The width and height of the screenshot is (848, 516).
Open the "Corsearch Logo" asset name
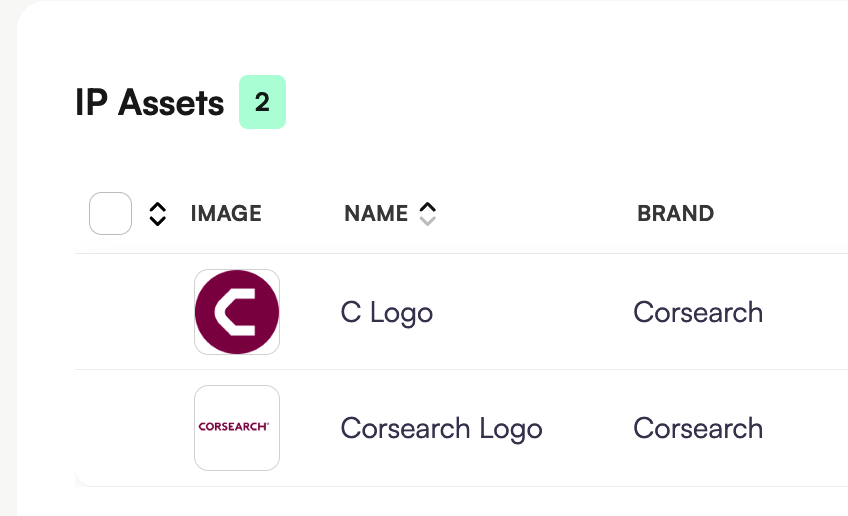point(441,428)
